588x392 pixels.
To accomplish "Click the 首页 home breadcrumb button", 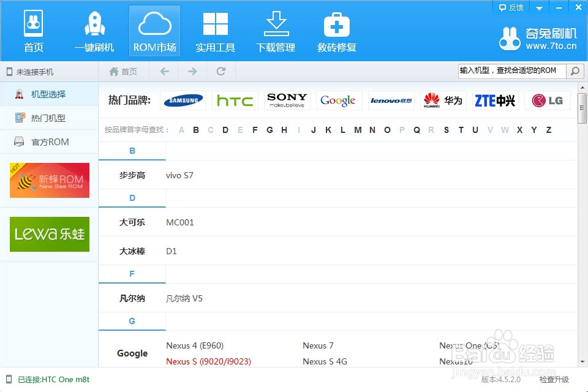I will coord(123,71).
